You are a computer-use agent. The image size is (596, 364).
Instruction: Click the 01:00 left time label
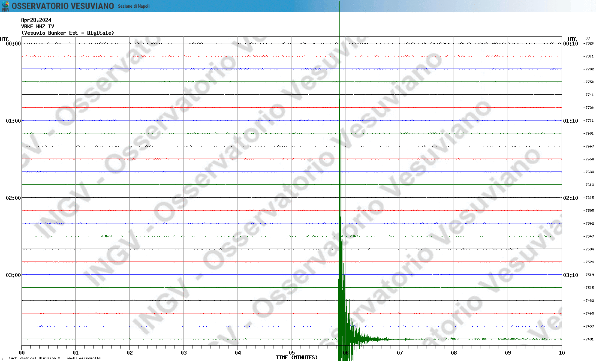[13, 120]
